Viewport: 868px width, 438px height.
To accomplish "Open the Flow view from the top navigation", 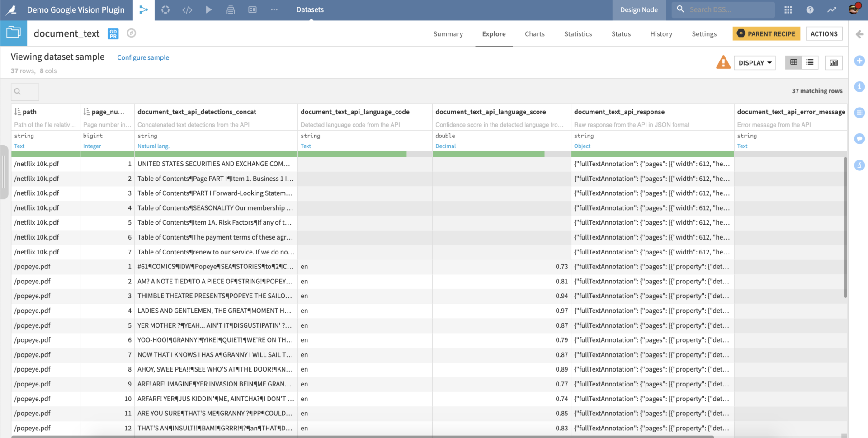I will coord(143,9).
